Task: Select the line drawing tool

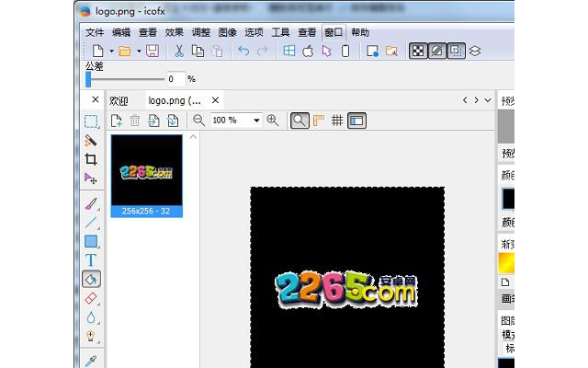Action: pos(91,223)
